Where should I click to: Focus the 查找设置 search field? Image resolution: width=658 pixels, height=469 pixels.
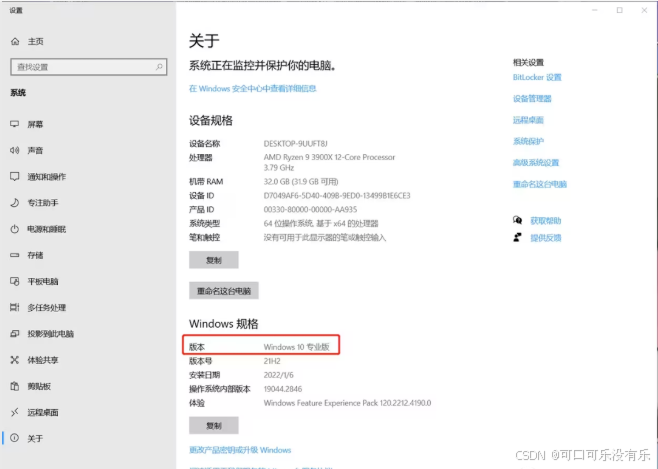click(x=89, y=67)
